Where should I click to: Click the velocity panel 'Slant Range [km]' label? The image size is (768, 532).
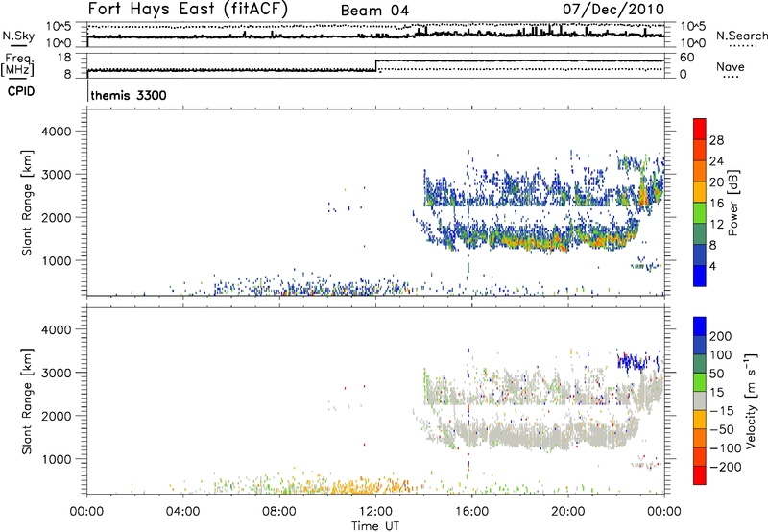(x=27, y=401)
